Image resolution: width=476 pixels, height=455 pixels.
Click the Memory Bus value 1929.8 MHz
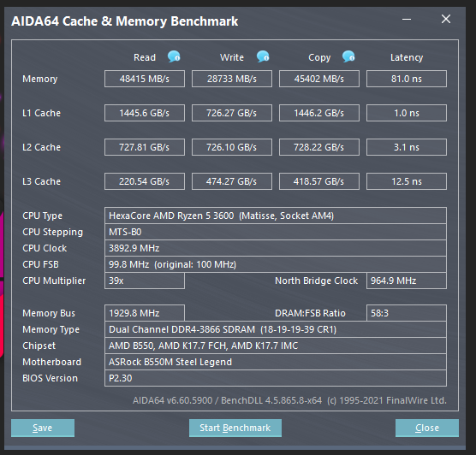pos(145,313)
